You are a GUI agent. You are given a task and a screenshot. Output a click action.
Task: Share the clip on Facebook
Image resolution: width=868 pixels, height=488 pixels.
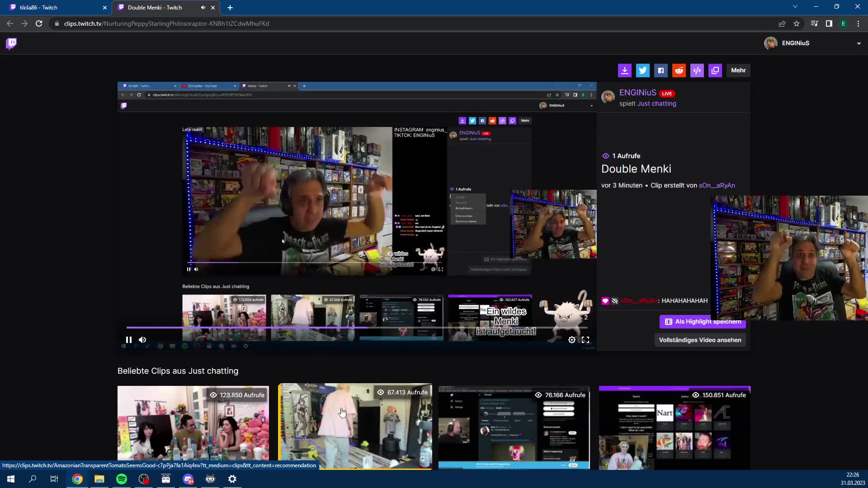pos(661,70)
